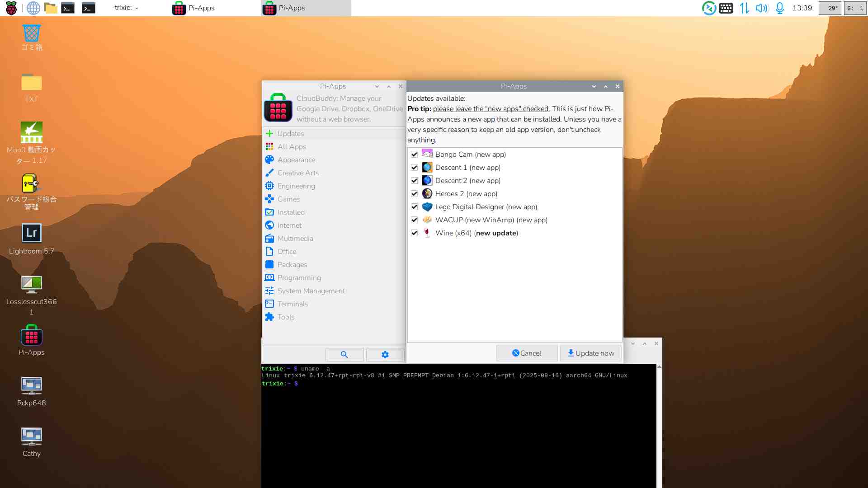This screenshot has width=868, height=488.
Task: Open the volume control in the system tray
Action: 761,8
